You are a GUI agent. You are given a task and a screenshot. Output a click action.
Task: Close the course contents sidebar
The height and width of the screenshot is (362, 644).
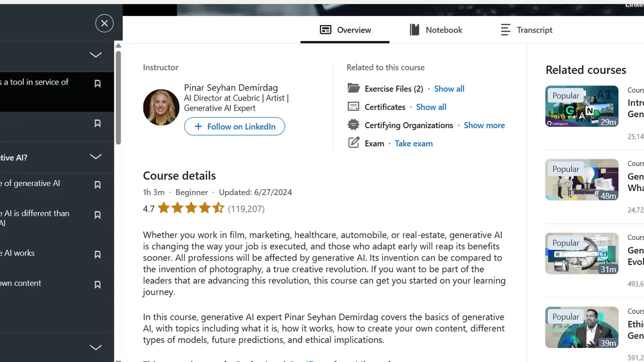104,23
